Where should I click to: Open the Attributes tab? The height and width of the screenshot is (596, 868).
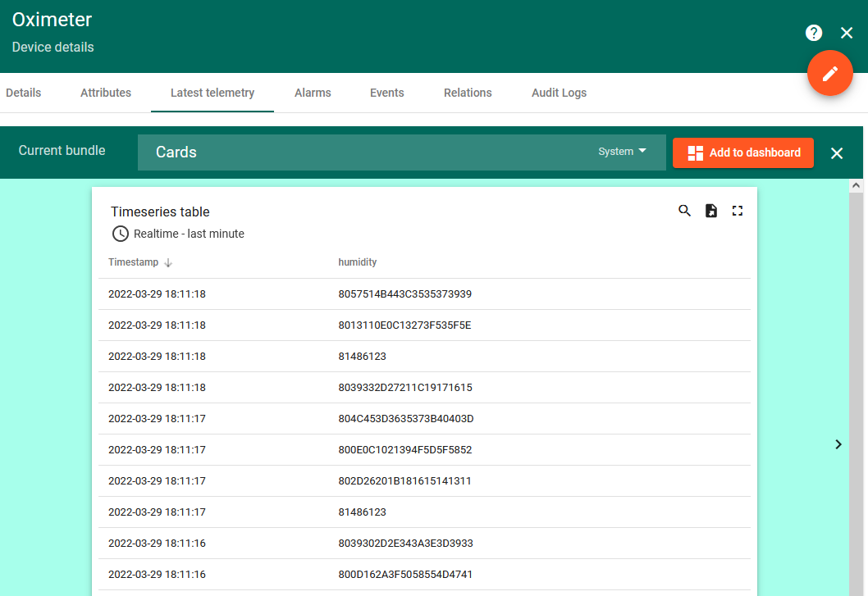coord(105,93)
